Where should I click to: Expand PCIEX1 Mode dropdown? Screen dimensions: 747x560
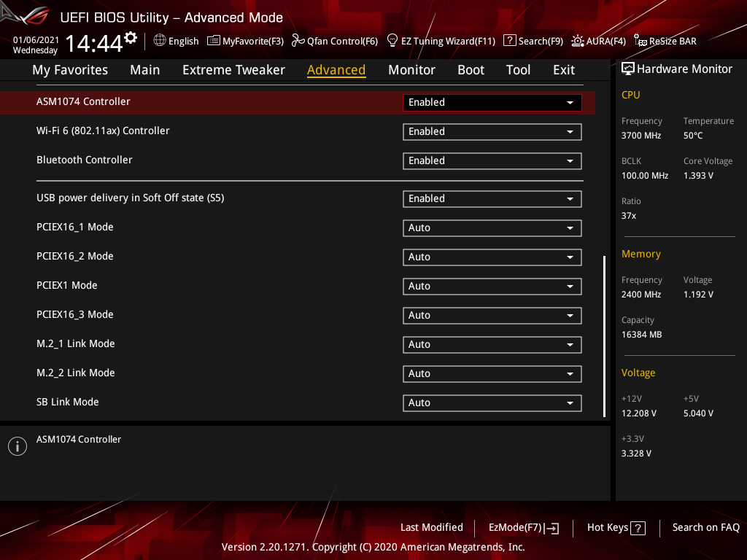pos(492,286)
